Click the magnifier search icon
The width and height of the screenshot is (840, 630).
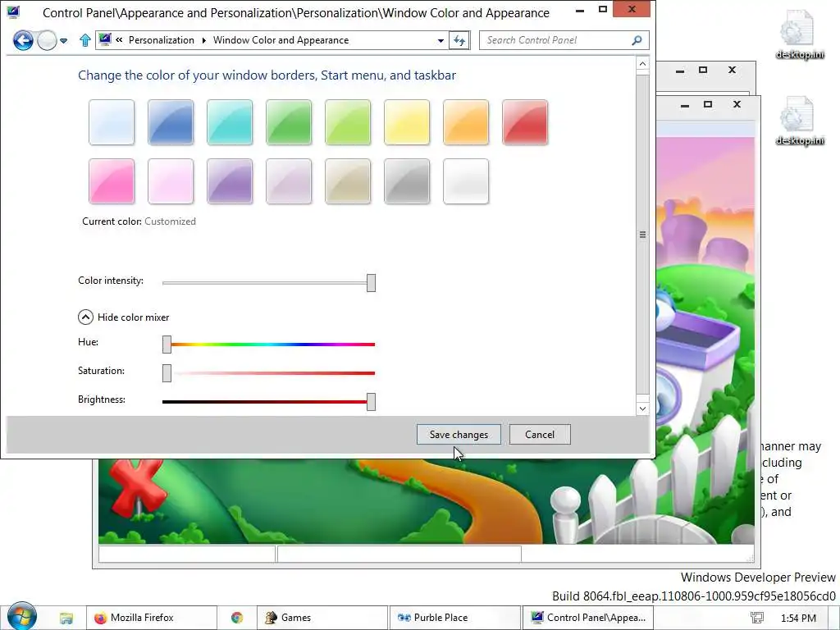(x=637, y=40)
